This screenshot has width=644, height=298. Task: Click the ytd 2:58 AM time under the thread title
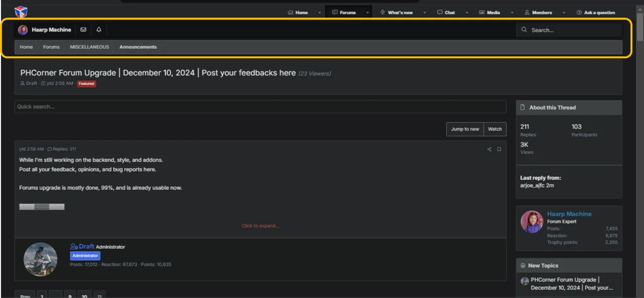coord(60,84)
